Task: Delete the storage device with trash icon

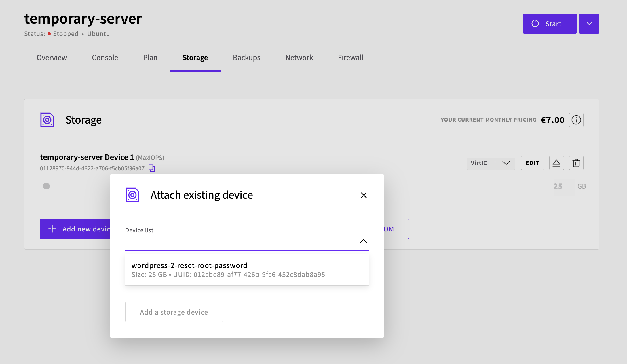Action: pos(576,163)
